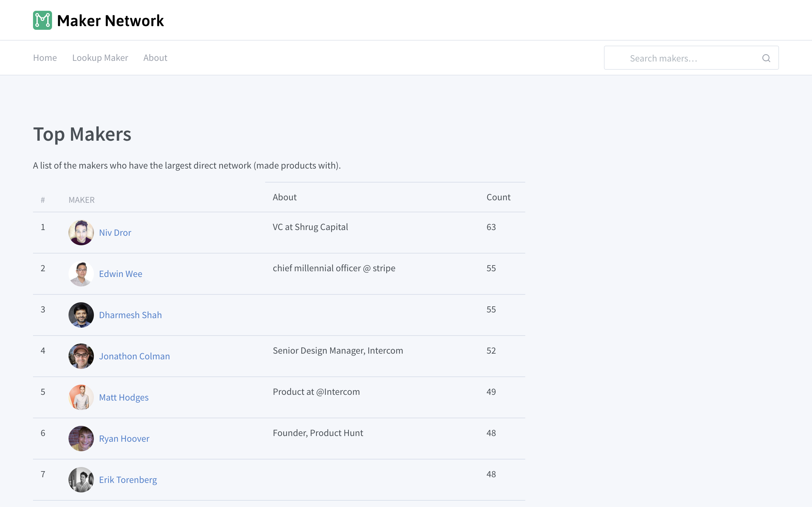Click the green Maker Network logo icon

[42, 21]
